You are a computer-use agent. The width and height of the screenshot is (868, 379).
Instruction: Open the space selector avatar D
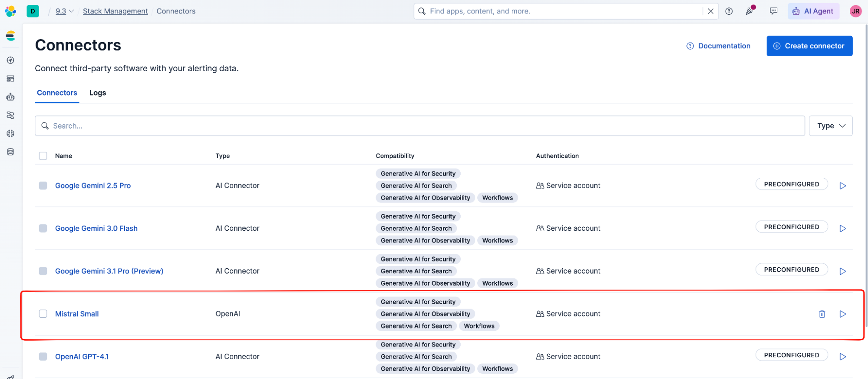tap(33, 11)
